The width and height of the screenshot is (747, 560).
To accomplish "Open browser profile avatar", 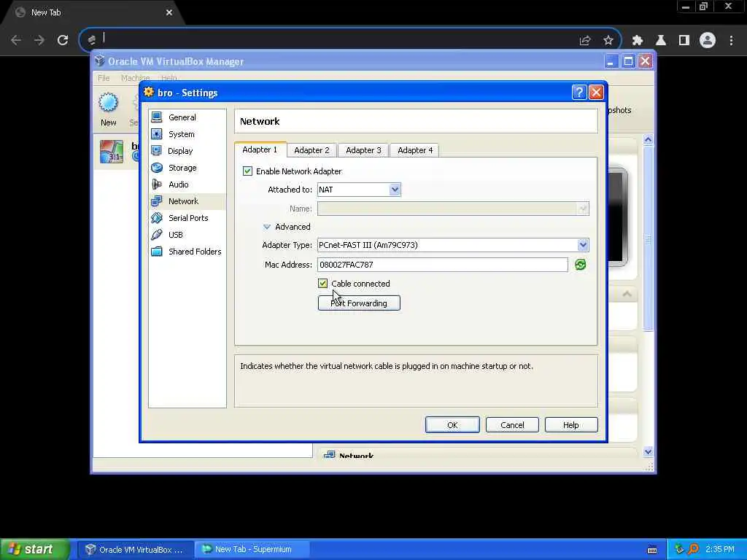I will click(x=708, y=40).
